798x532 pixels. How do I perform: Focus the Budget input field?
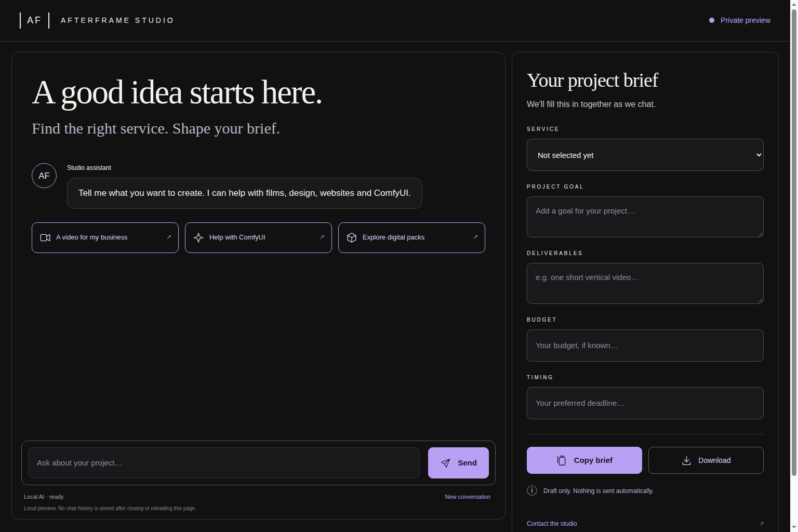[645, 345]
